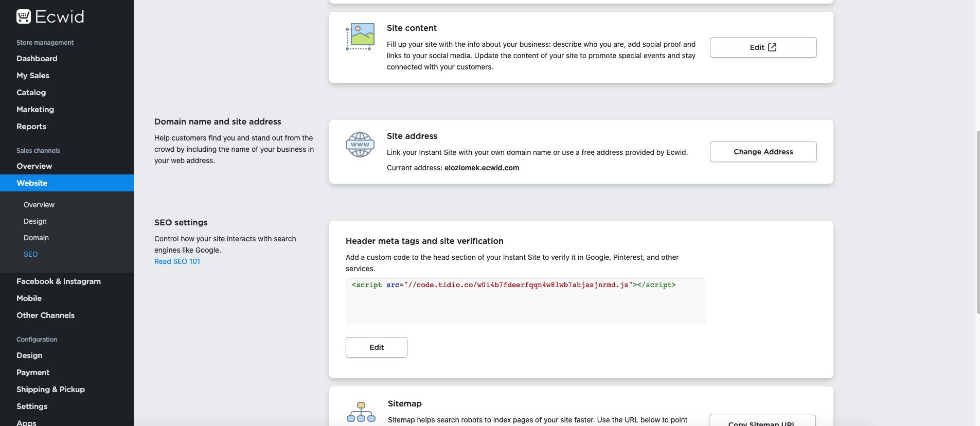
Task: Open My Sales section
Action: [x=33, y=76]
